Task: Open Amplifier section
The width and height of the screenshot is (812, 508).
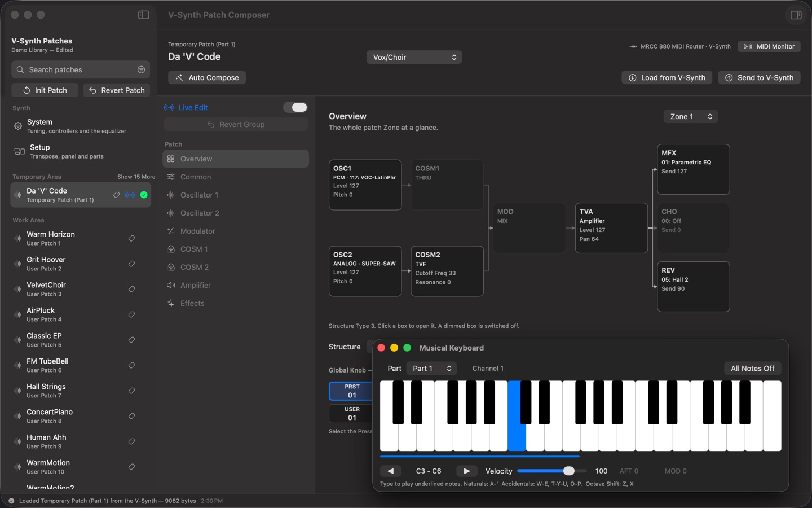Action: (236, 285)
